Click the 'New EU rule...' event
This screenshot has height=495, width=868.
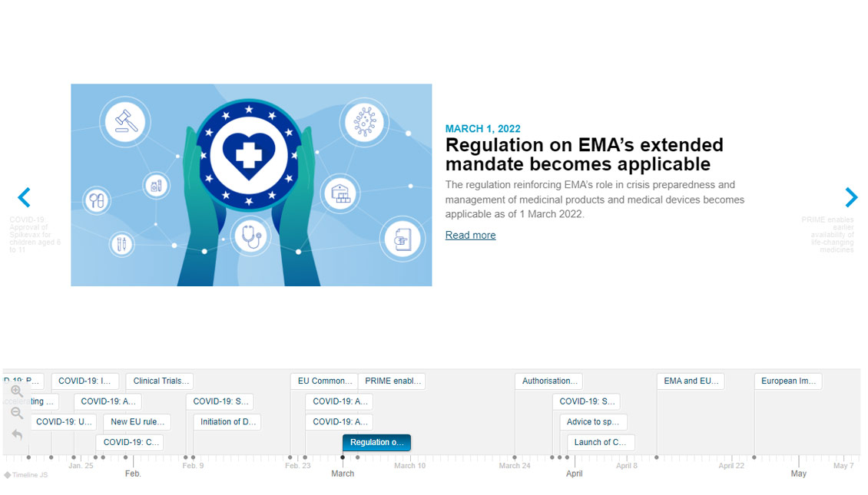coord(136,421)
